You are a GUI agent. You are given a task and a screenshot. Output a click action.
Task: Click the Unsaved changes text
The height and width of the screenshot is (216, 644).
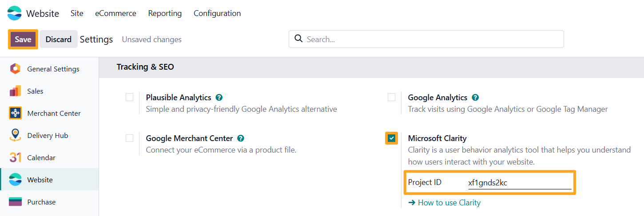tap(152, 39)
